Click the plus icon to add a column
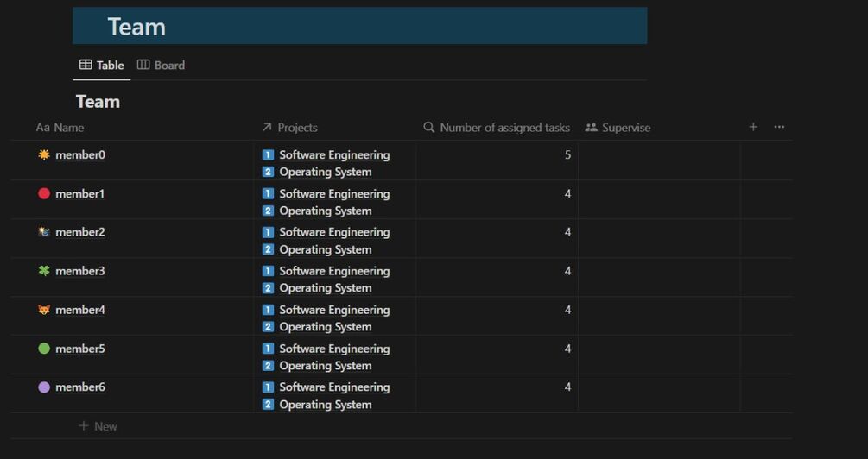Viewport: 868px width, 459px height. [x=753, y=127]
